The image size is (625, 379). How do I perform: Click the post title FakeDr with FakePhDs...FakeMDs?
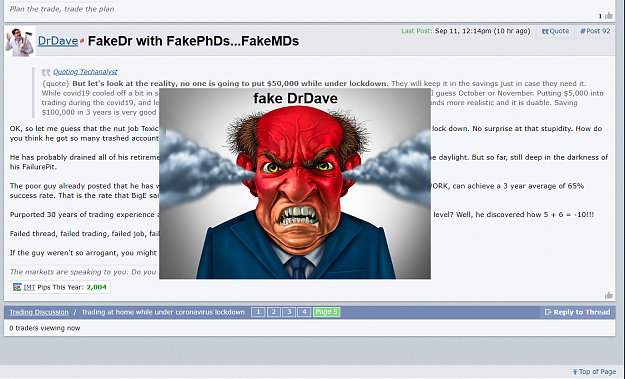pyautogui.click(x=193, y=41)
